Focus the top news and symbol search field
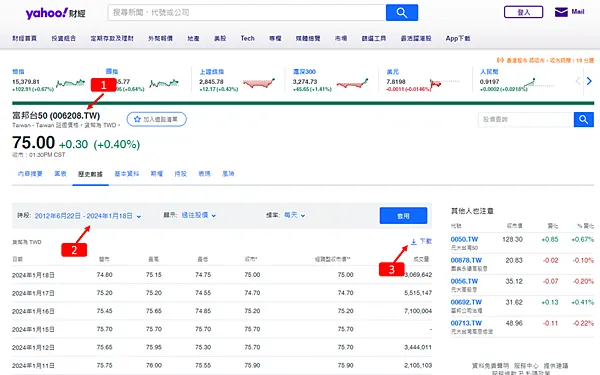This screenshot has width=600, height=375. click(247, 13)
